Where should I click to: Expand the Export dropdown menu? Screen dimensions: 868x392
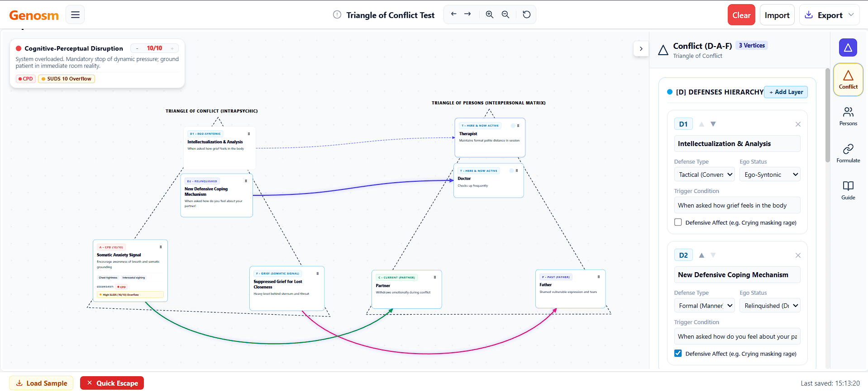(829, 15)
